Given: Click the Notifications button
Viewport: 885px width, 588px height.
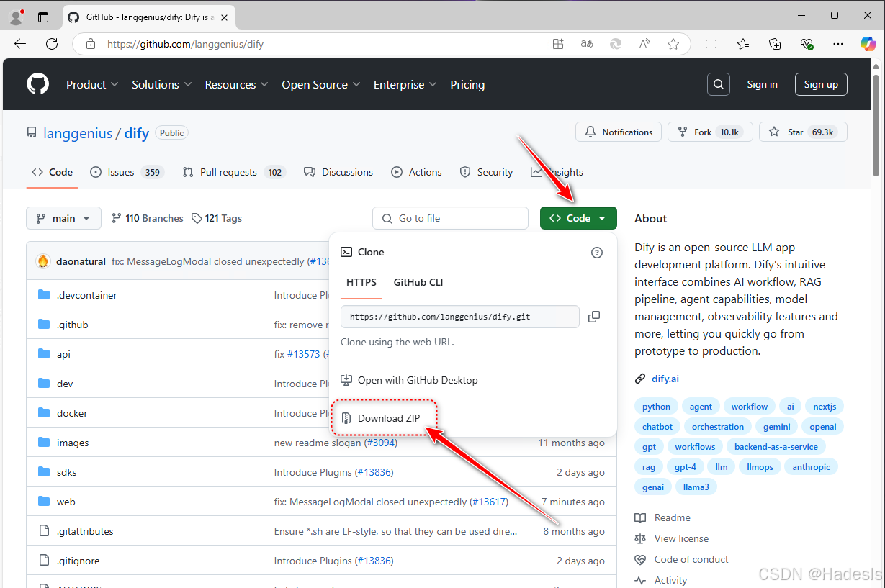Looking at the screenshot, I should click(x=619, y=132).
